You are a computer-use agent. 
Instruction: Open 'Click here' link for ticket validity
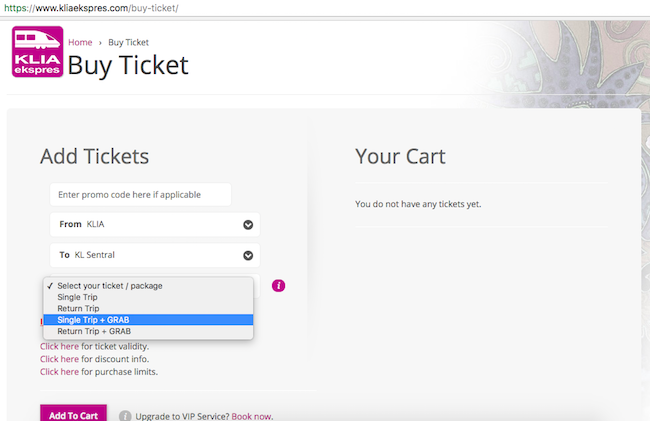59,346
